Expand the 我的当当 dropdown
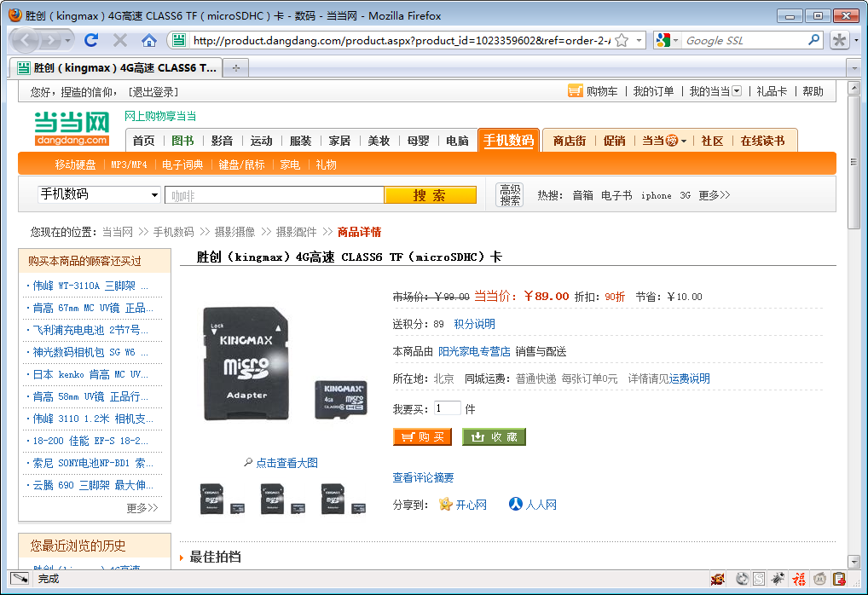Viewport: 868px width, 595px height. coord(736,91)
